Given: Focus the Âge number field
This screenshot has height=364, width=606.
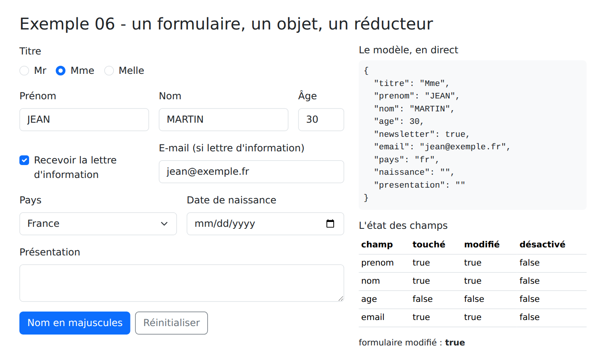Looking at the screenshot, I should click(321, 119).
